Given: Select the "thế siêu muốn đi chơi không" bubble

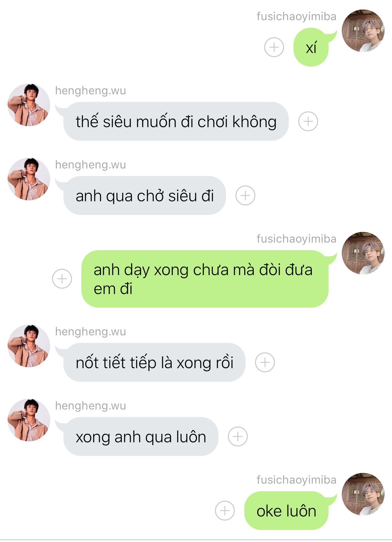Looking at the screenshot, I should pos(176,121).
